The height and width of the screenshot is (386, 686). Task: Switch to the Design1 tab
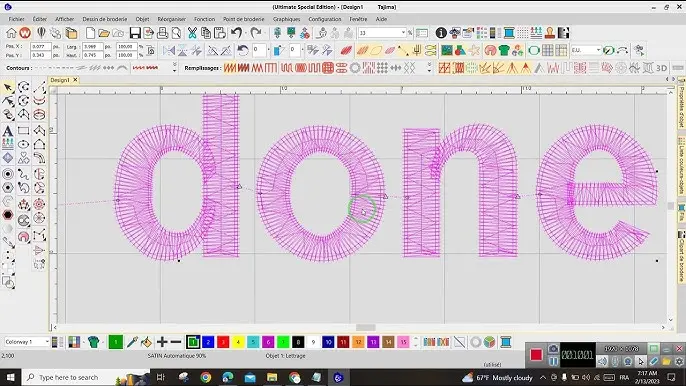click(60, 80)
